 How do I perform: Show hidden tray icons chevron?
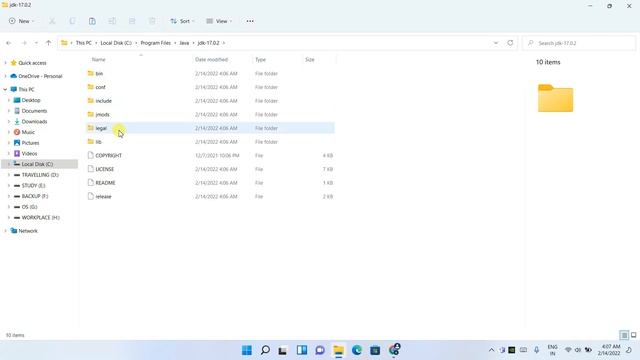pyautogui.click(x=491, y=350)
